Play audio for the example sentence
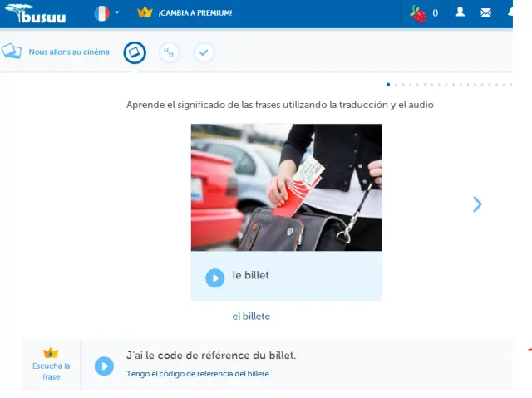This screenshot has width=532, height=398. pyautogui.click(x=104, y=366)
